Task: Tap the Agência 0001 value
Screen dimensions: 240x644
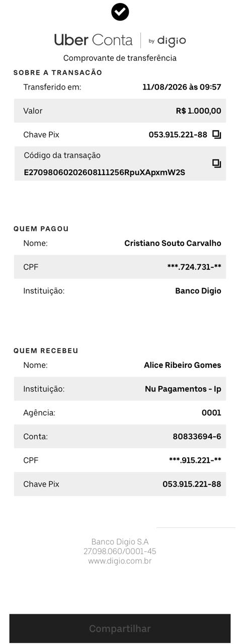Action: tap(211, 413)
